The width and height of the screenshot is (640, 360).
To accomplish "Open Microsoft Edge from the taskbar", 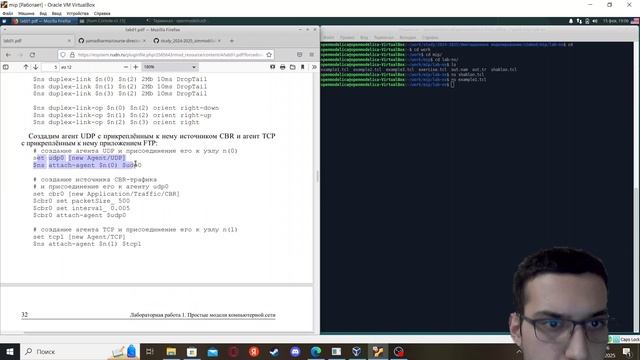I will [316, 351].
